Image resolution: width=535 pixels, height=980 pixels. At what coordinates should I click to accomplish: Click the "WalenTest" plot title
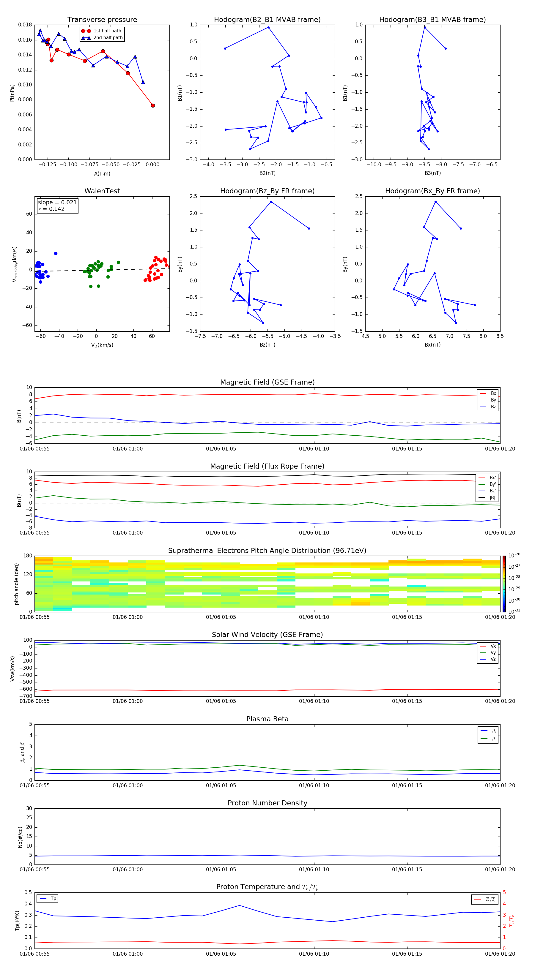click(x=102, y=191)
